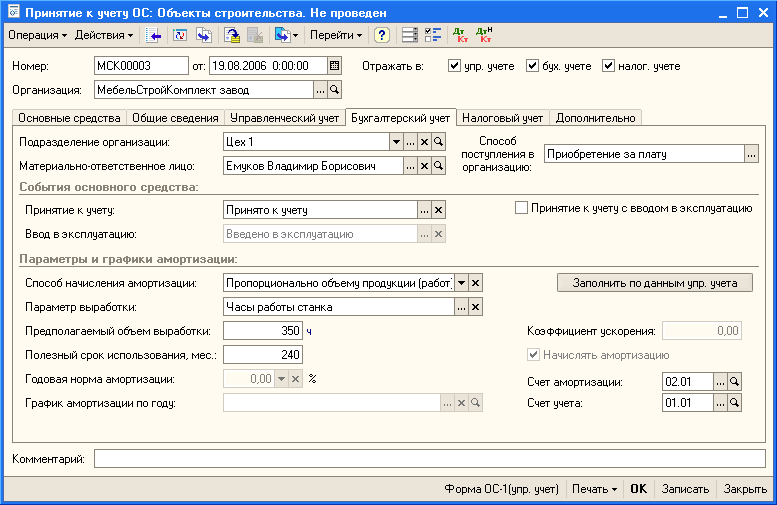Open the Перейти dropdown menu
This screenshot has width=777, height=505.
pyautogui.click(x=336, y=35)
